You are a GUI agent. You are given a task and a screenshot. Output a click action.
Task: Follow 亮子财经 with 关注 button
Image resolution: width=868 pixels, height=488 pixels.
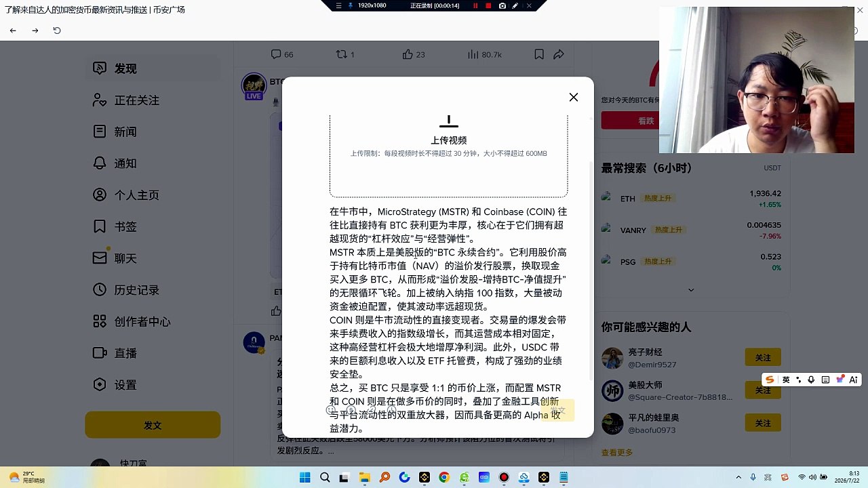point(763,357)
